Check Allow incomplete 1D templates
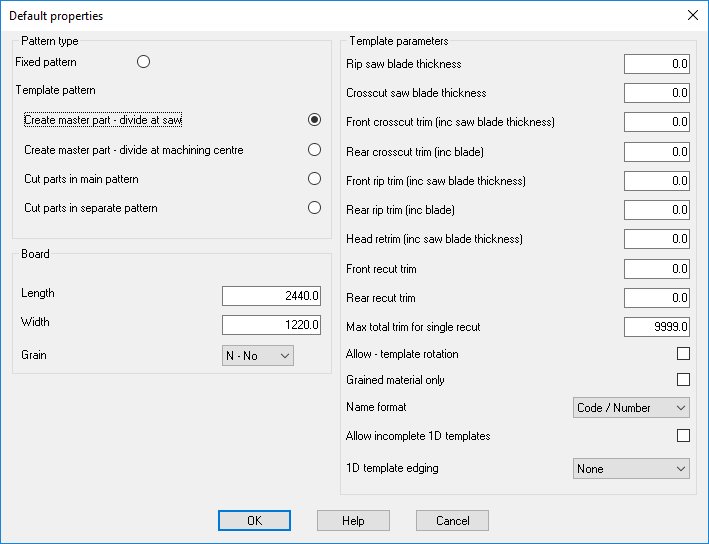Viewport: 709px width, 544px height. click(x=683, y=436)
